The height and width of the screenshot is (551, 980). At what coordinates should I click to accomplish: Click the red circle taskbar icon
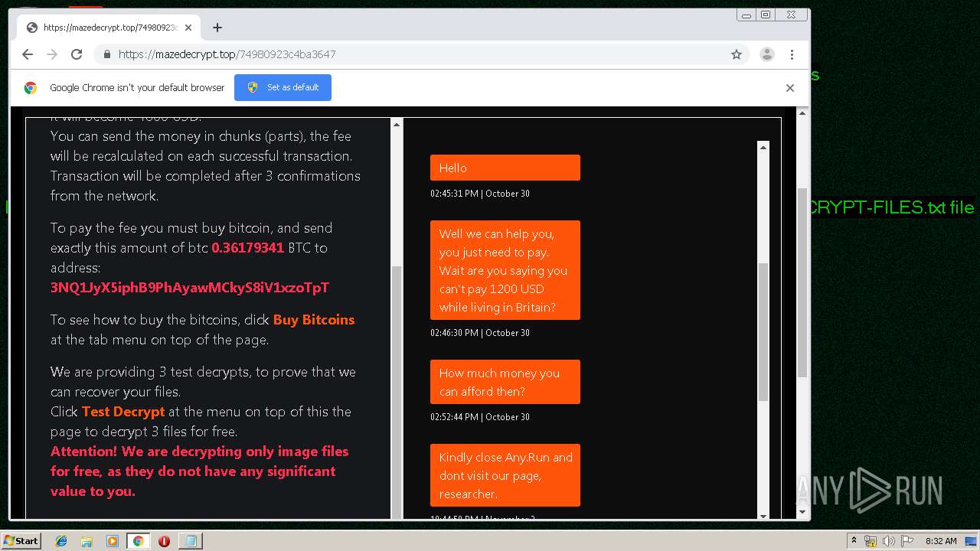tap(164, 541)
